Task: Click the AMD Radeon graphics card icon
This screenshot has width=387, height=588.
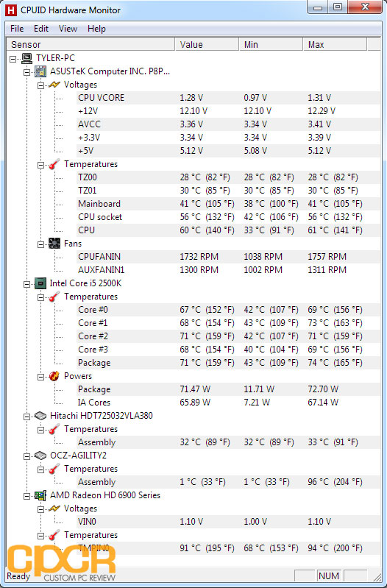Action: [40, 495]
